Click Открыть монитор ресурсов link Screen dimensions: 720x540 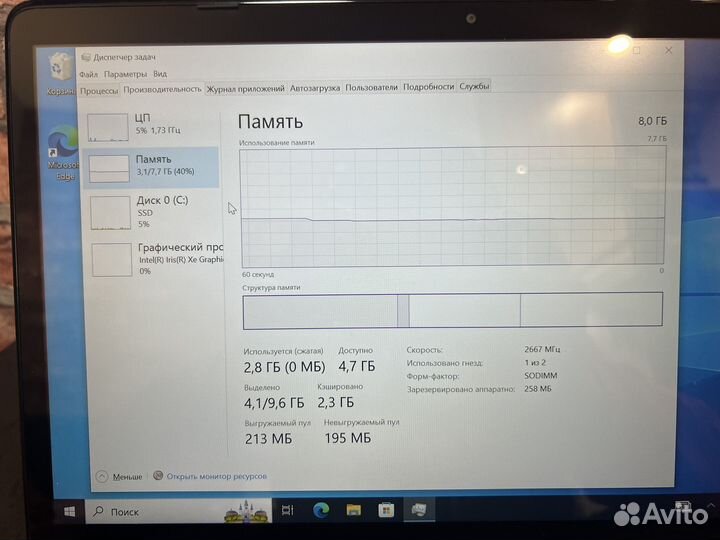click(216, 476)
